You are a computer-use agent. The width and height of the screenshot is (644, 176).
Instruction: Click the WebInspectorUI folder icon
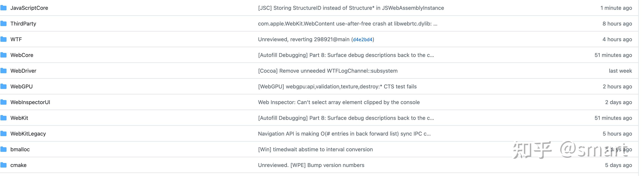click(x=3, y=103)
